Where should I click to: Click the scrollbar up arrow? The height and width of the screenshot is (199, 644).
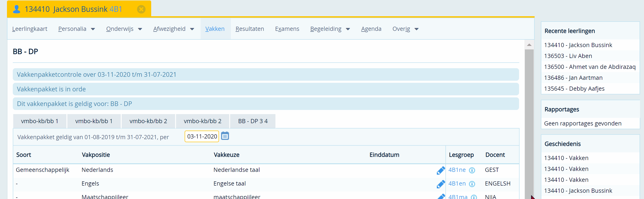529,45
